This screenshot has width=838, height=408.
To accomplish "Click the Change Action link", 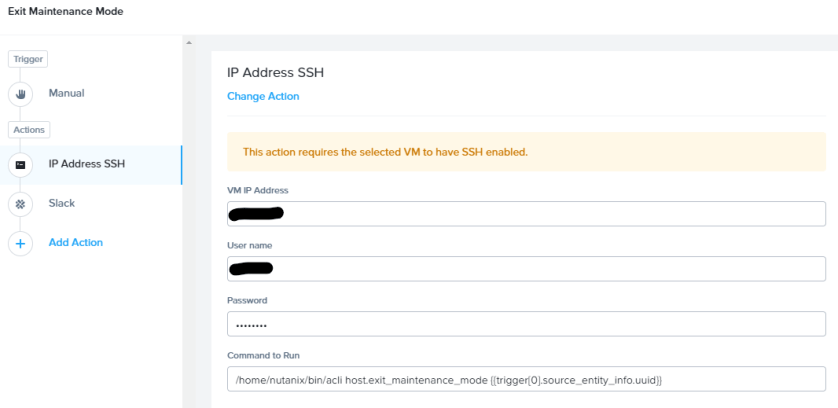I will [x=263, y=96].
